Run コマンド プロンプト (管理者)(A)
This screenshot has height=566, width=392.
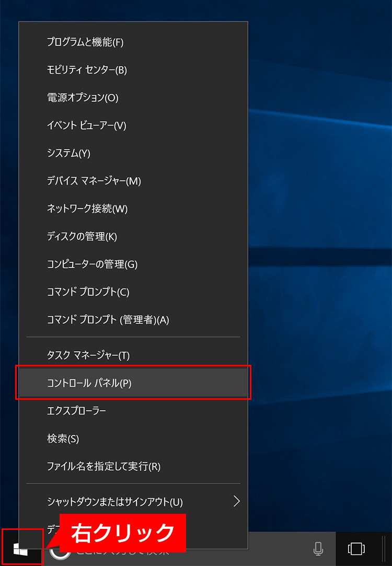click(x=133, y=320)
